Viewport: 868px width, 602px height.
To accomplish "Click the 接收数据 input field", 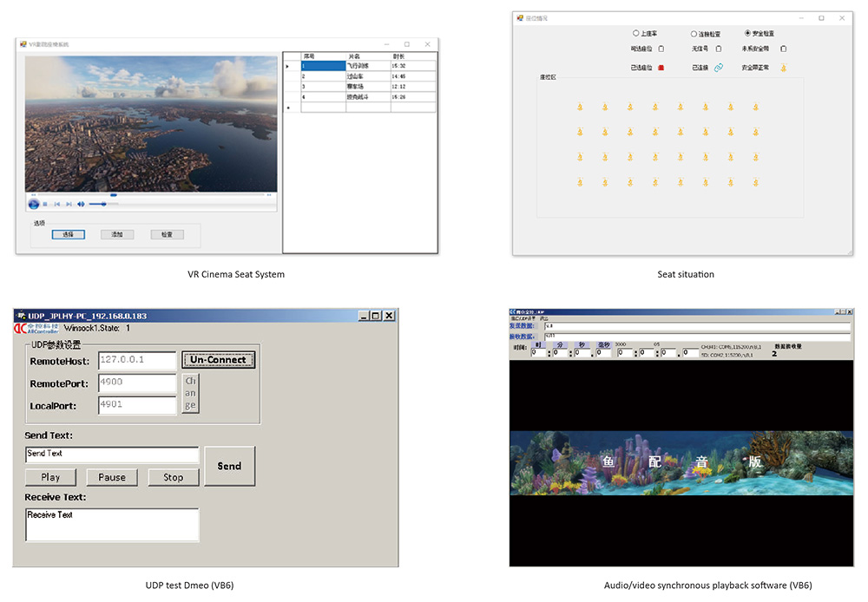I will 697,337.
